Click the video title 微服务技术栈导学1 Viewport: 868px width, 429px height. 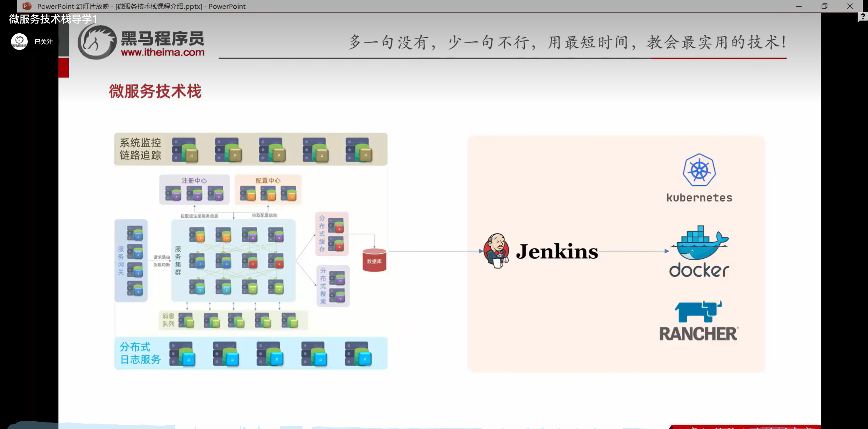pyautogui.click(x=53, y=19)
